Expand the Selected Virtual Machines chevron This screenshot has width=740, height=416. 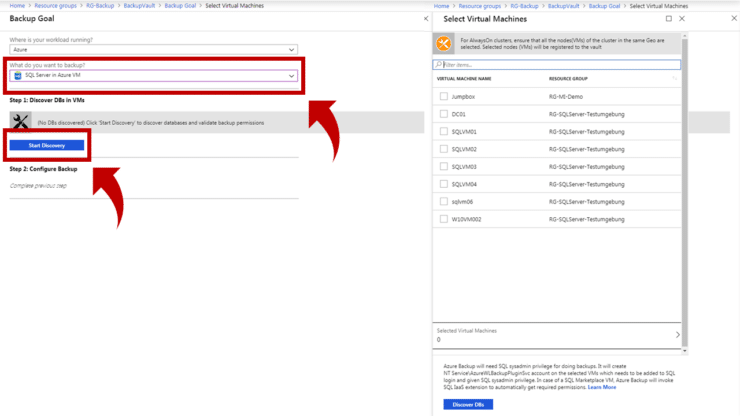677,334
